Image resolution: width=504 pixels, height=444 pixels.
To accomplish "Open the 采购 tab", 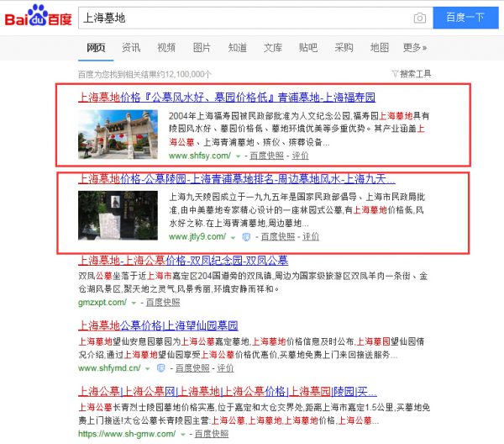I will tap(344, 48).
